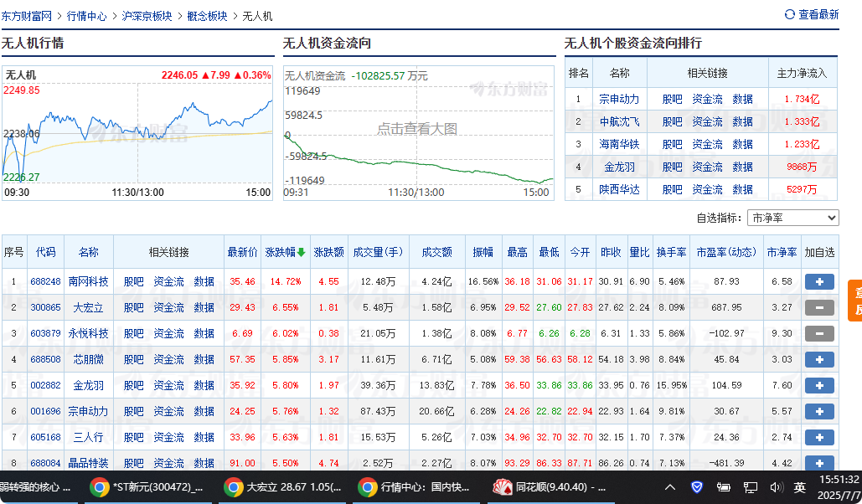Open 陕西华达 in fund flow ranking
This screenshot has height=504, width=862.
click(x=619, y=189)
